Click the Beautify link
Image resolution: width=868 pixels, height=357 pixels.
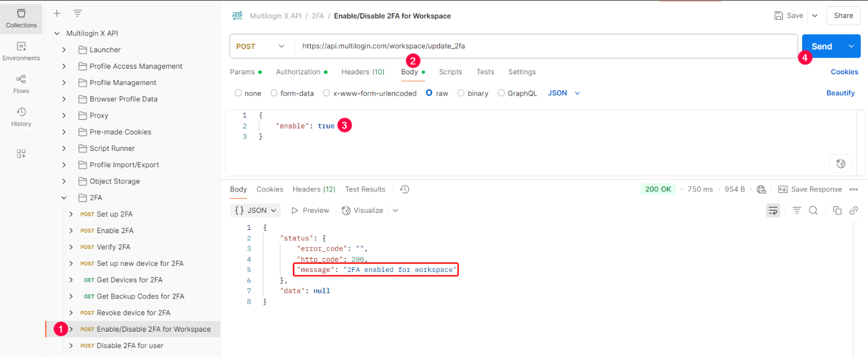(x=840, y=92)
